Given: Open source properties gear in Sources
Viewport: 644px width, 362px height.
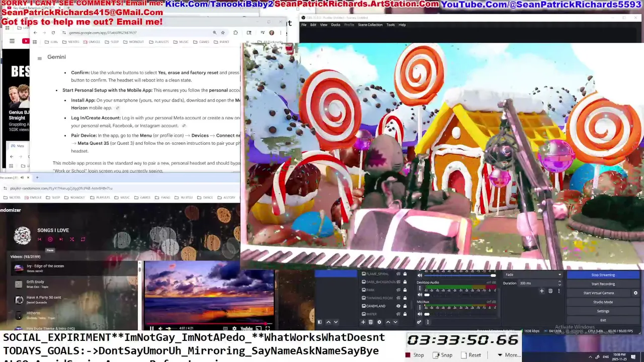Looking at the screenshot, I should 379,322.
